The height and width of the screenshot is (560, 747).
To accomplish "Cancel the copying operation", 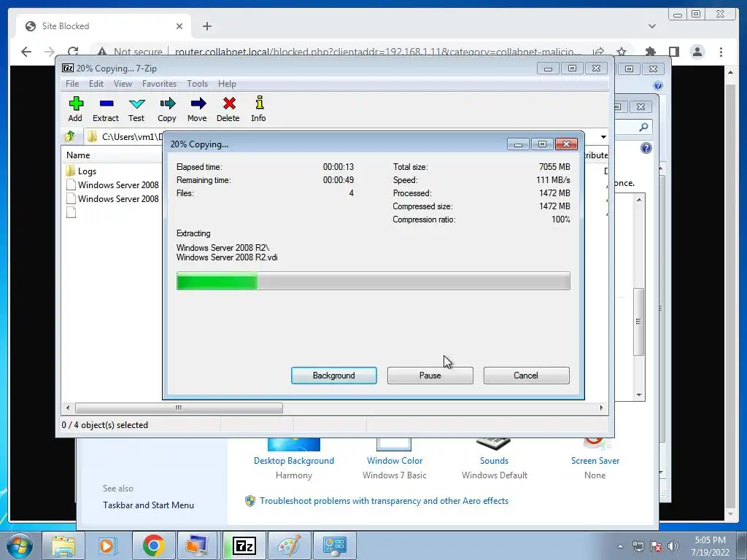I will point(526,376).
